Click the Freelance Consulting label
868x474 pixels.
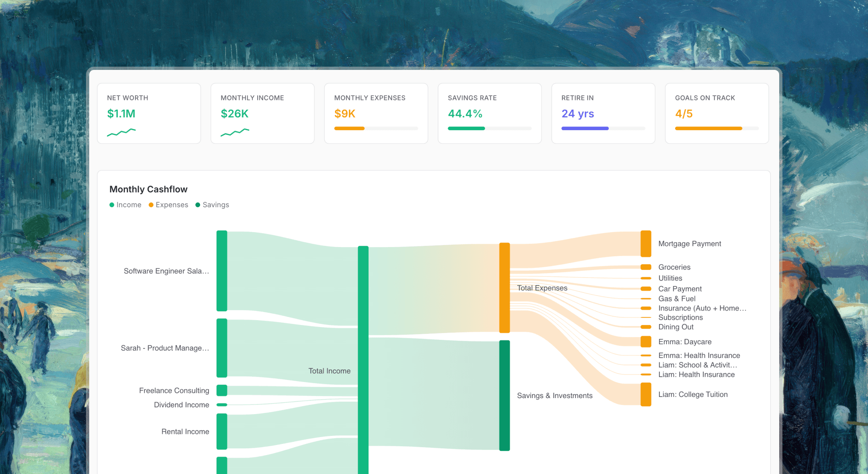174,390
